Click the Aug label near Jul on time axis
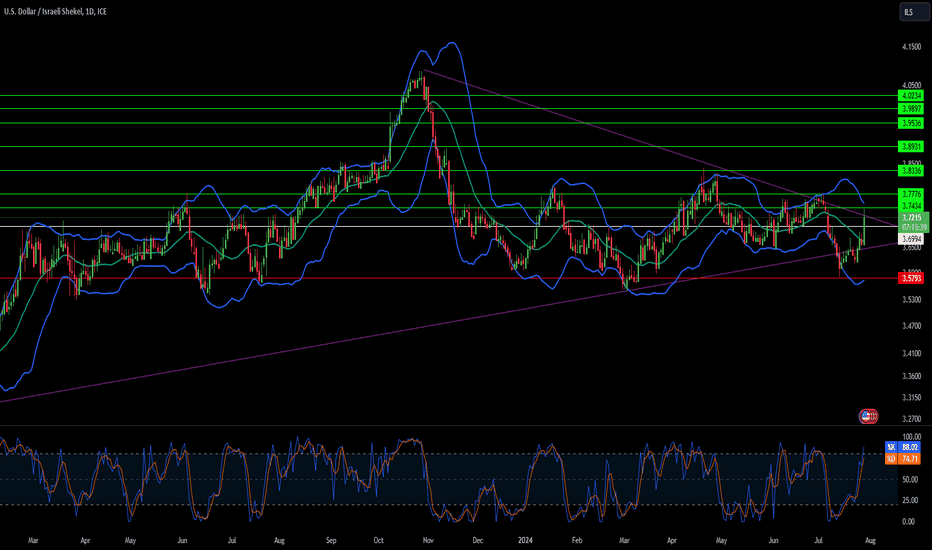932x550 pixels. point(870,540)
